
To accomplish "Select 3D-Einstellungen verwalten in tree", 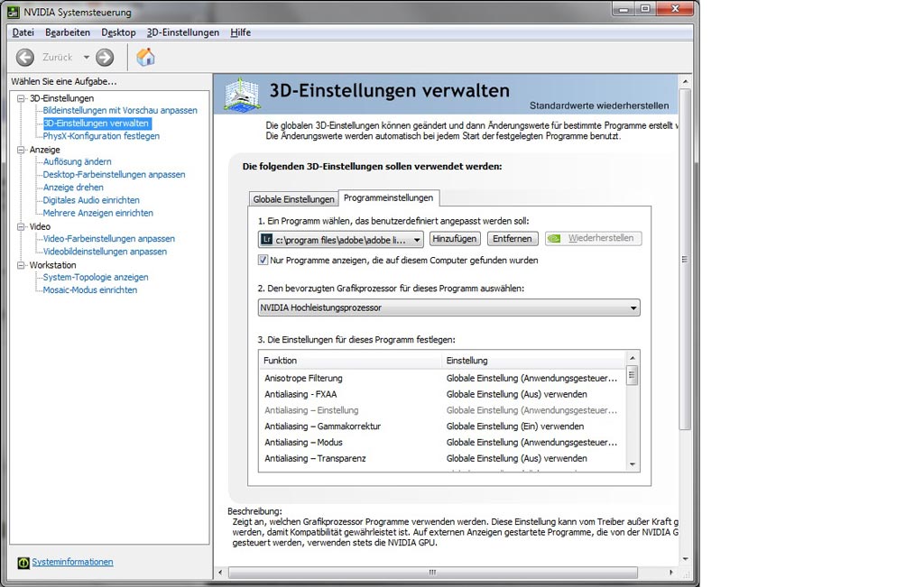I will click(x=97, y=123).
